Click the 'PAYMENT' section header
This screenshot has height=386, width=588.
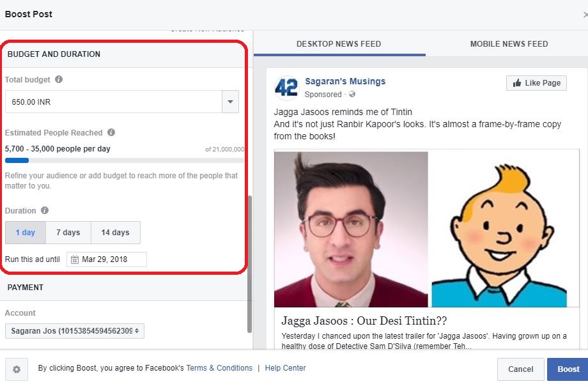tap(26, 288)
